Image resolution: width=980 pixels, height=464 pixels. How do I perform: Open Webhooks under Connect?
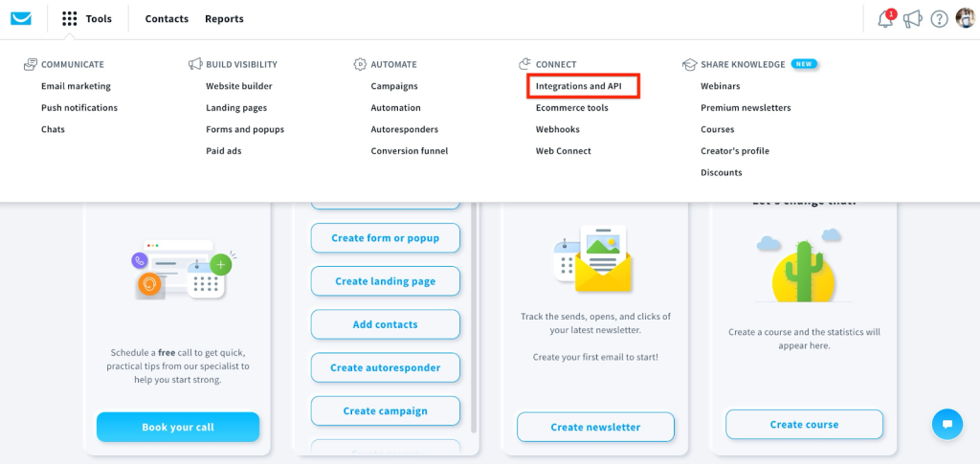(557, 129)
